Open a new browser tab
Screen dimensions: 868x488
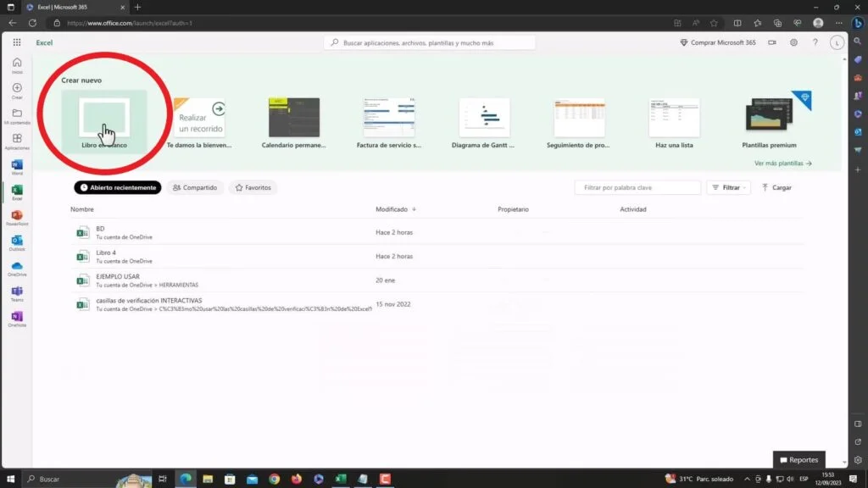pyautogui.click(x=138, y=7)
